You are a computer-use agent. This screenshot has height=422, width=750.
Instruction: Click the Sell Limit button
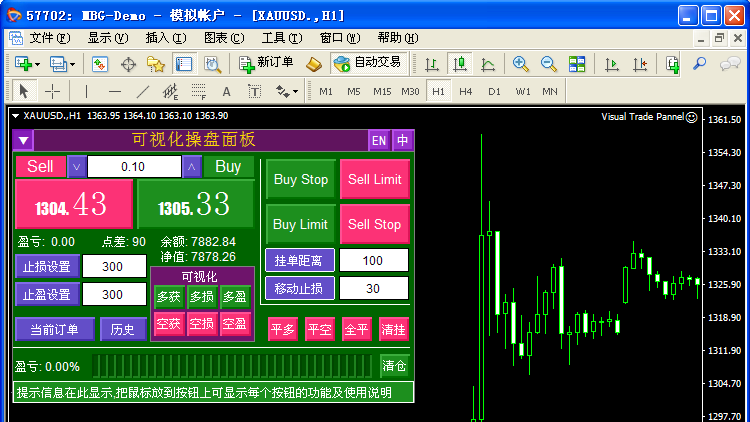[375, 179]
